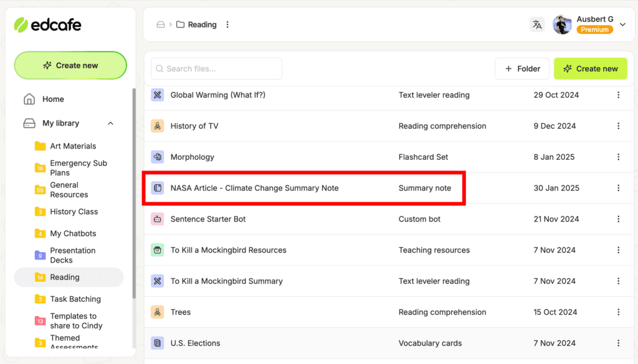Open options for To Kill a Mockingbird Summary
The width and height of the screenshot is (638, 364).
[619, 281]
